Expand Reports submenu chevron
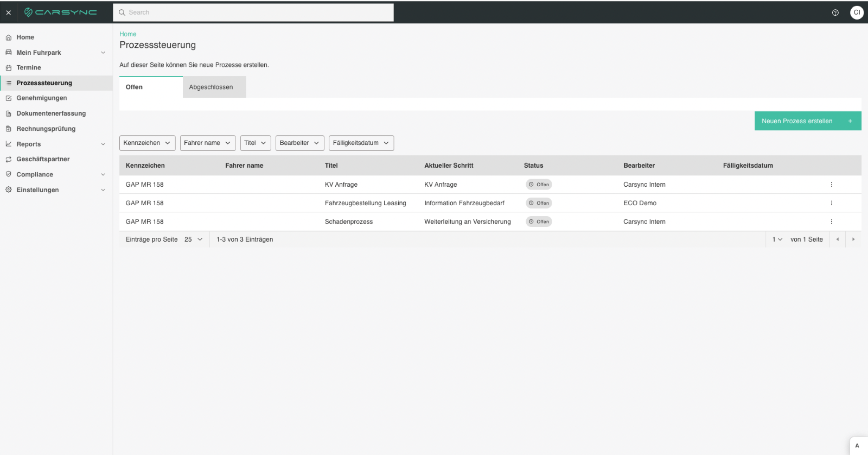 tap(103, 144)
